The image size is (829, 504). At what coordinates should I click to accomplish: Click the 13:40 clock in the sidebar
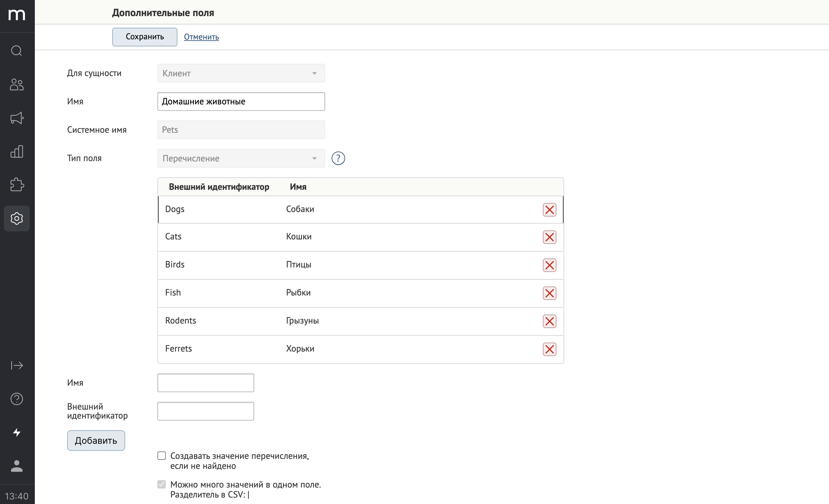pyautogui.click(x=16, y=496)
